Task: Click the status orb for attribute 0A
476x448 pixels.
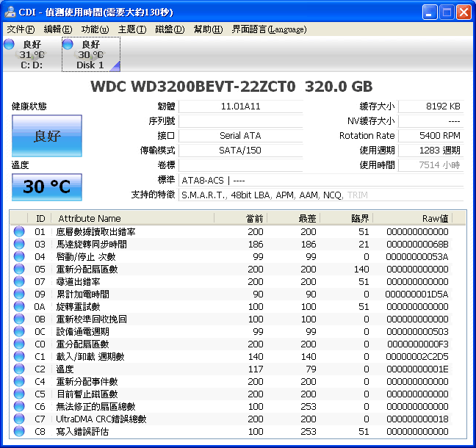Action: (x=19, y=306)
